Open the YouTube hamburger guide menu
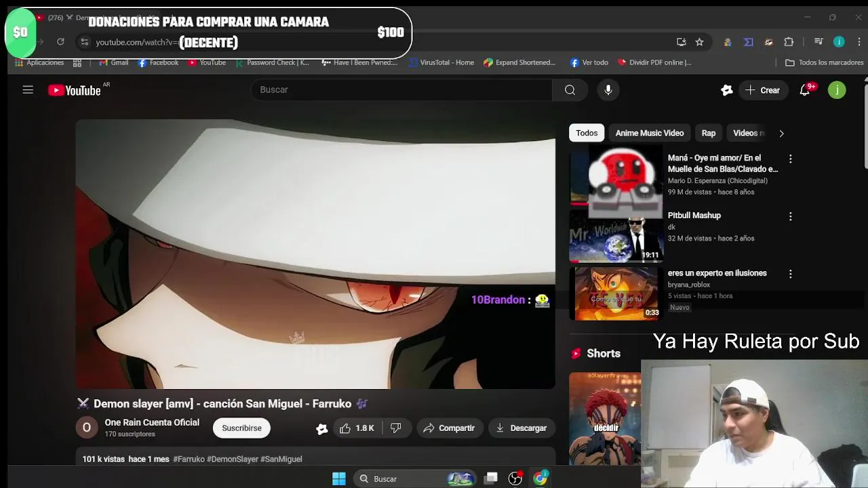868x488 pixels. tap(28, 89)
